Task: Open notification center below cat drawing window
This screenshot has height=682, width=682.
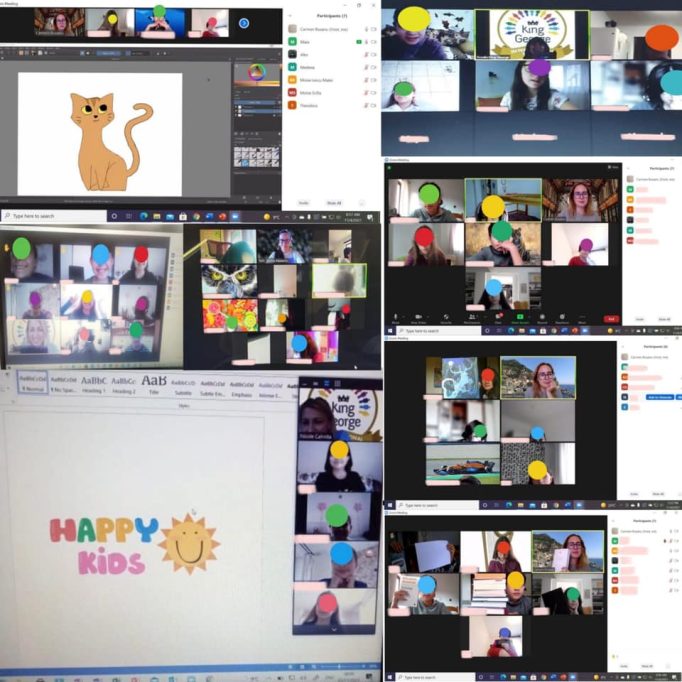Action: click(x=370, y=216)
